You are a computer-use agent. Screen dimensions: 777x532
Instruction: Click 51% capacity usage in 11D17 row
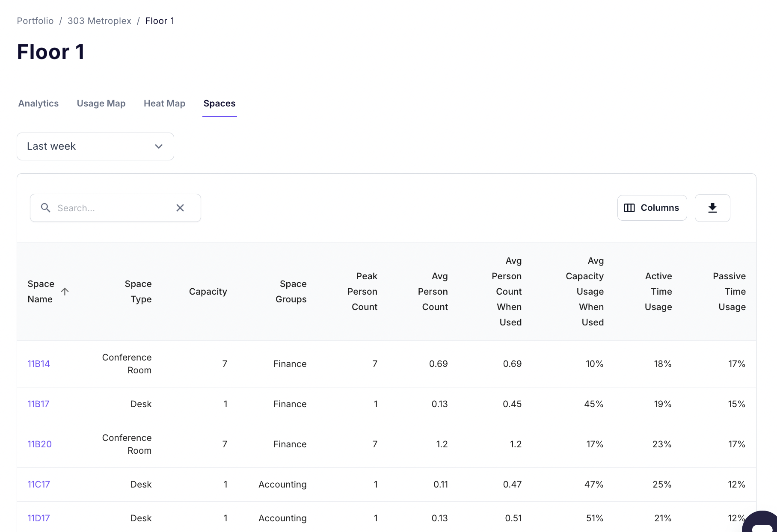tap(595, 518)
